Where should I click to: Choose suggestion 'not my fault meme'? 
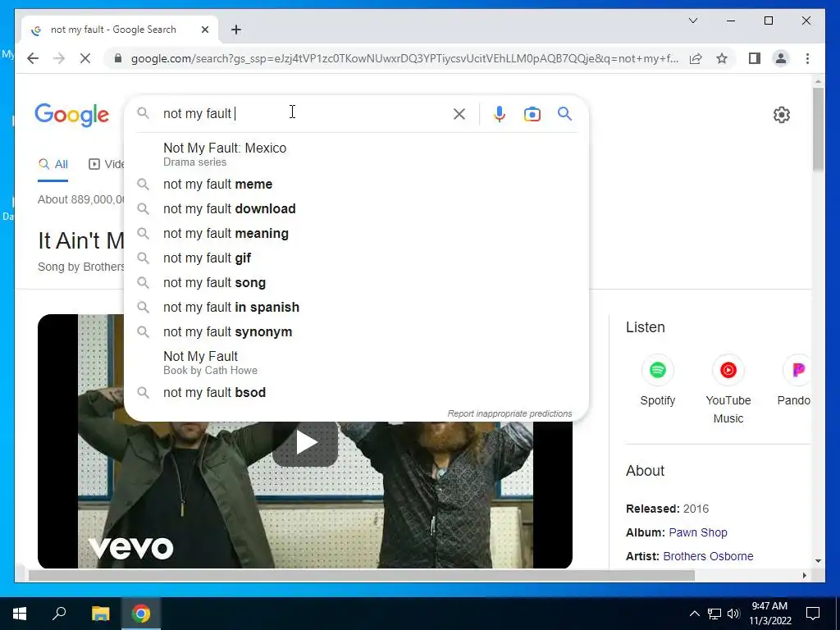356,185
